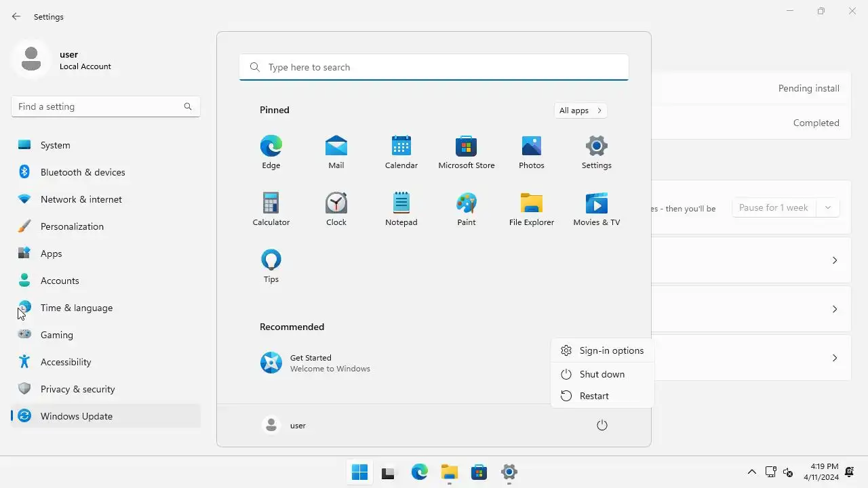Click Pause for 1 week button
Image resolution: width=868 pixels, height=488 pixels.
[774, 208]
